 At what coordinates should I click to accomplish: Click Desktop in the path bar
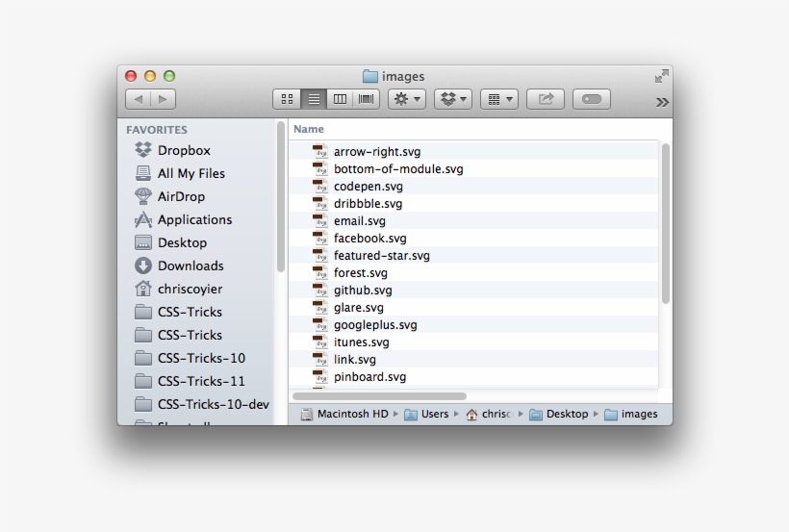click(x=558, y=414)
